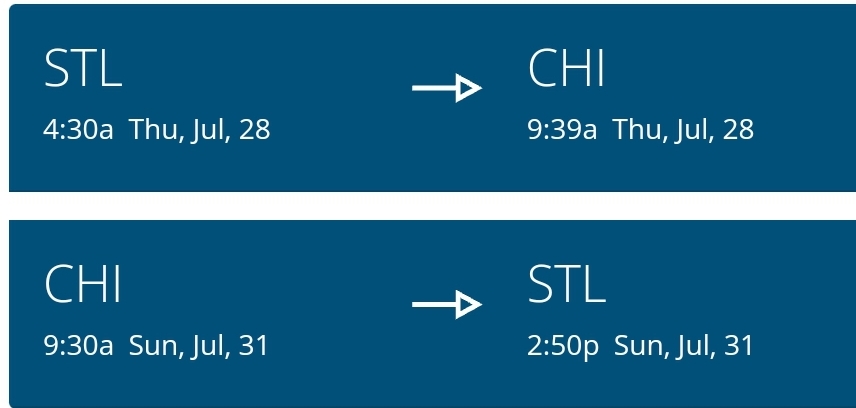Click the 9:30a departure time

(78, 346)
